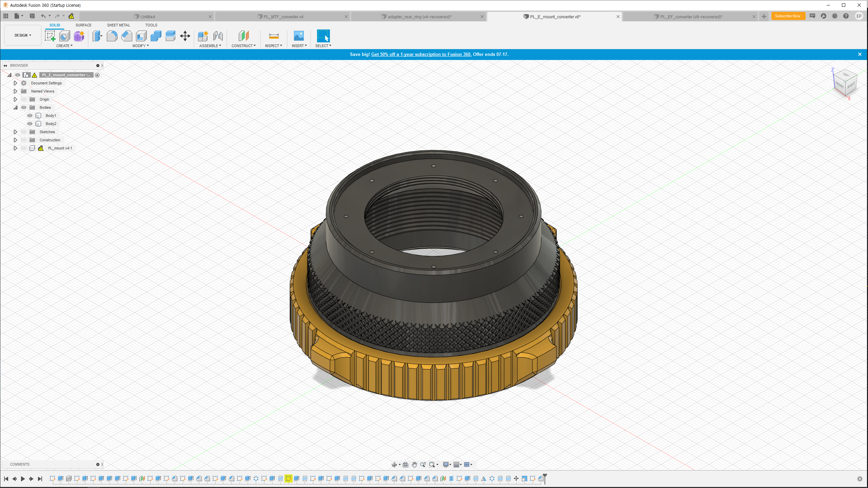Click the Insert image icon
This screenshot has height=488, width=868.
pyautogui.click(x=299, y=36)
